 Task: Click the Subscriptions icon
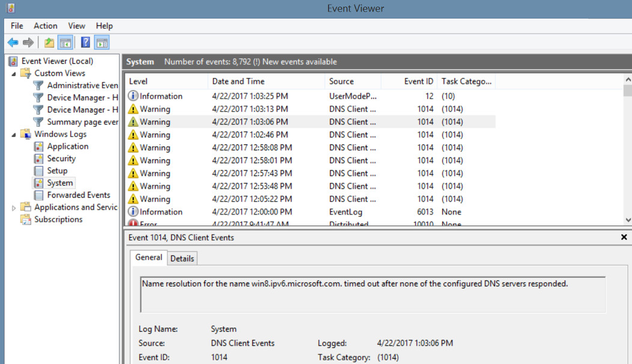[26, 219]
